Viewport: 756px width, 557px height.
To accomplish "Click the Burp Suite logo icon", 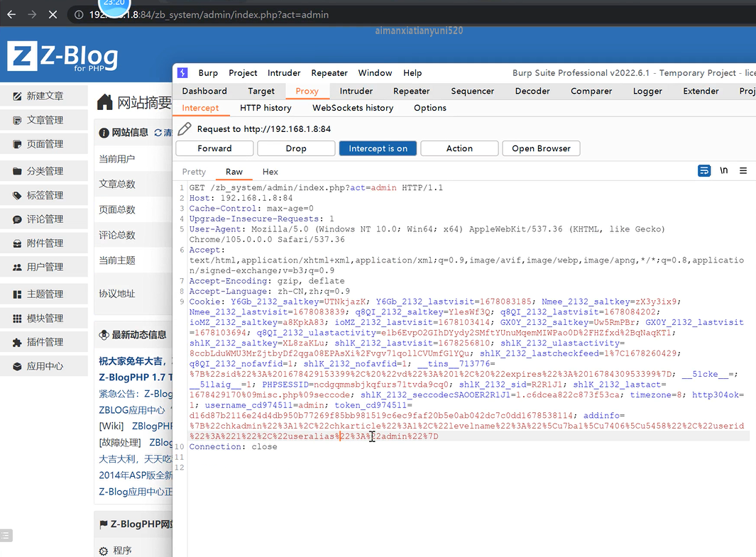I will [x=182, y=73].
